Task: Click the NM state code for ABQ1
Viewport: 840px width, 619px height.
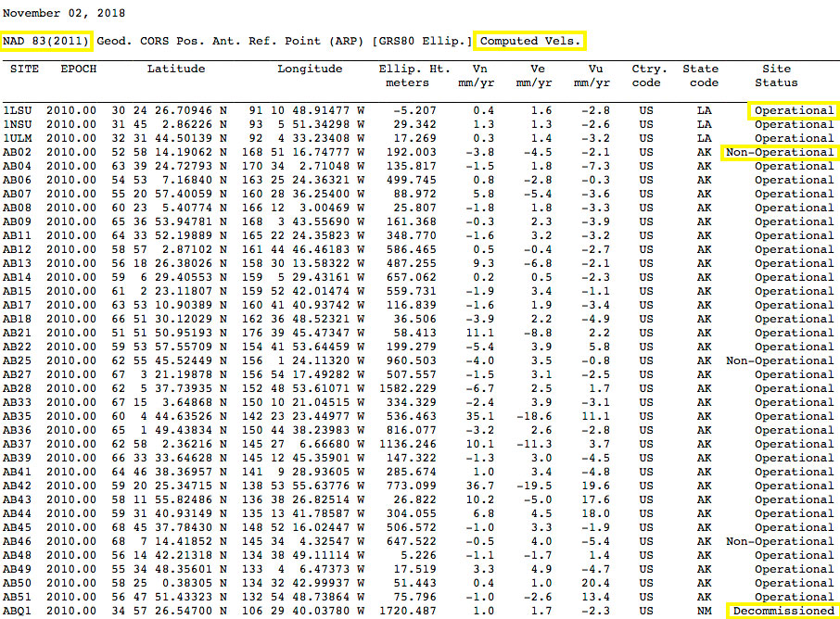Action: (704, 611)
